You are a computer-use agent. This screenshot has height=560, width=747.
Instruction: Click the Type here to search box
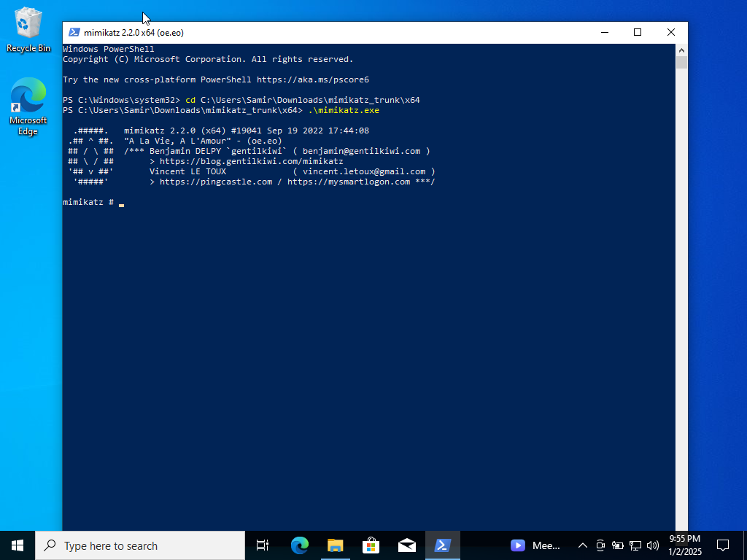click(x=140, y=545)
